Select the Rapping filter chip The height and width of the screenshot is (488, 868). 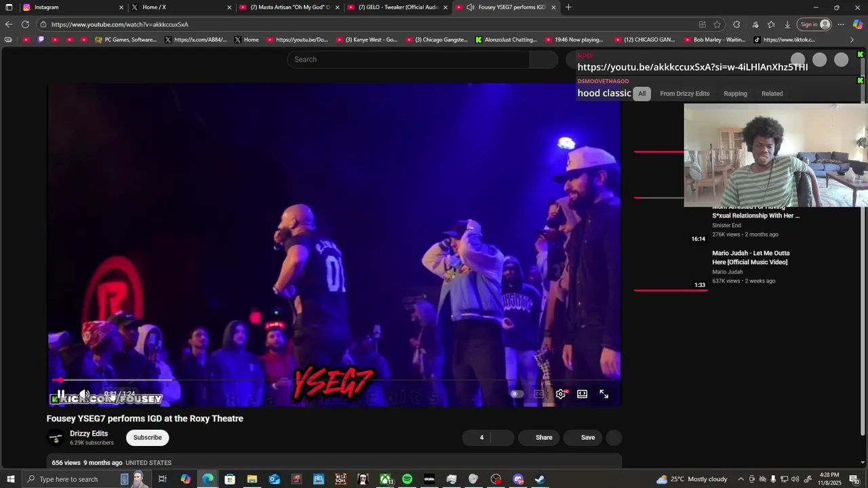(x=735, y=94)
